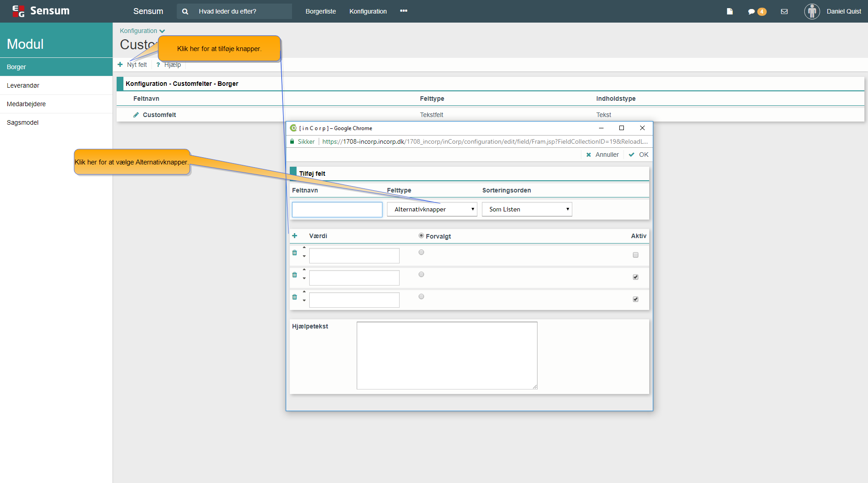Click the Daniel Quist user avatar

point(812,11)
